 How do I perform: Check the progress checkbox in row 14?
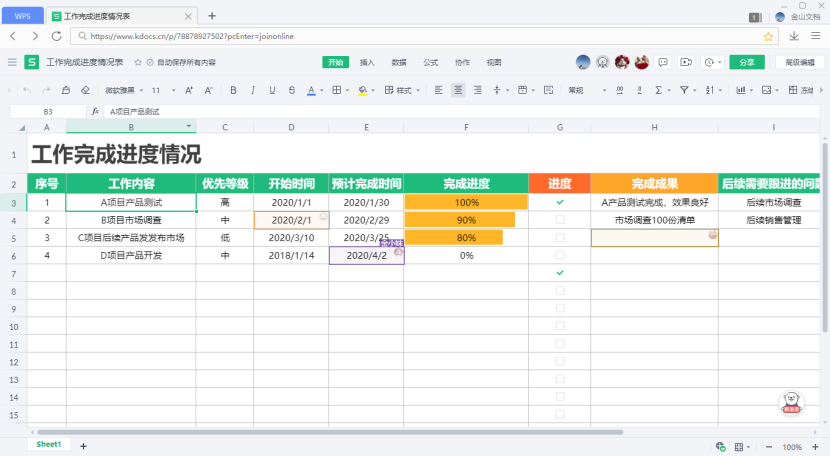click(x=560, y=397)
